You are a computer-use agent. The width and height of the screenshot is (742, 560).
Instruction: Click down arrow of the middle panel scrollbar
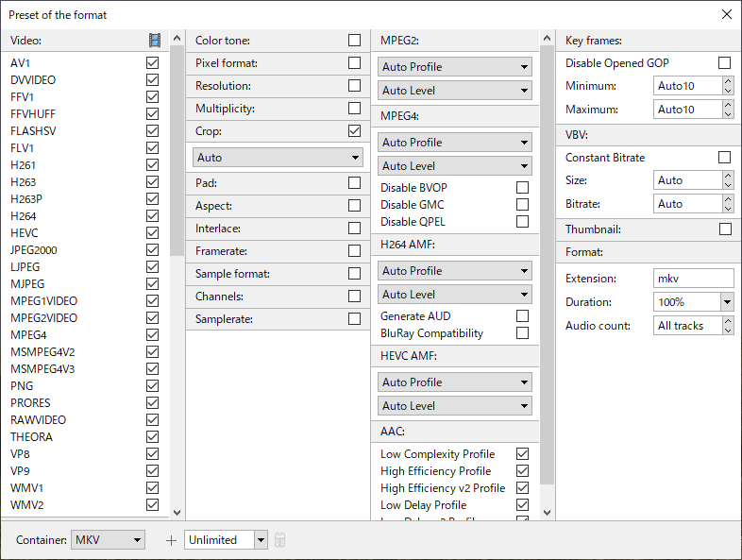tap(547, 513)
